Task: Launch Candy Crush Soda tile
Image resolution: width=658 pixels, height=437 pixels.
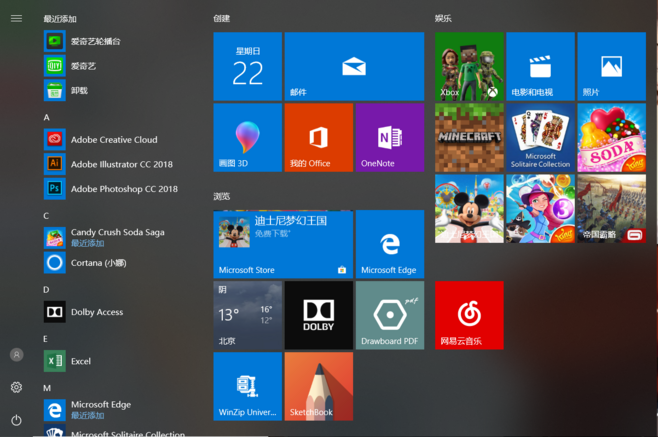Action: coord(611,138)
